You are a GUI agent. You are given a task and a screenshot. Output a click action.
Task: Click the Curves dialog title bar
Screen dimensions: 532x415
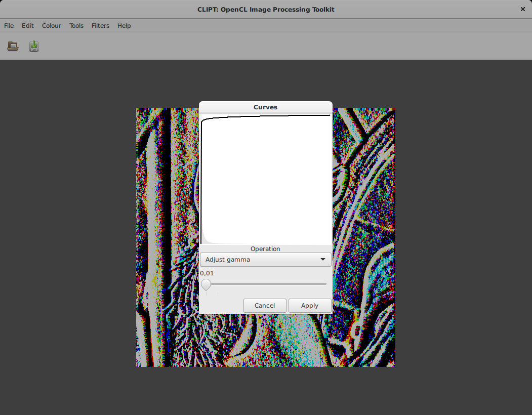pyautogui.click(x=265, y=107)
